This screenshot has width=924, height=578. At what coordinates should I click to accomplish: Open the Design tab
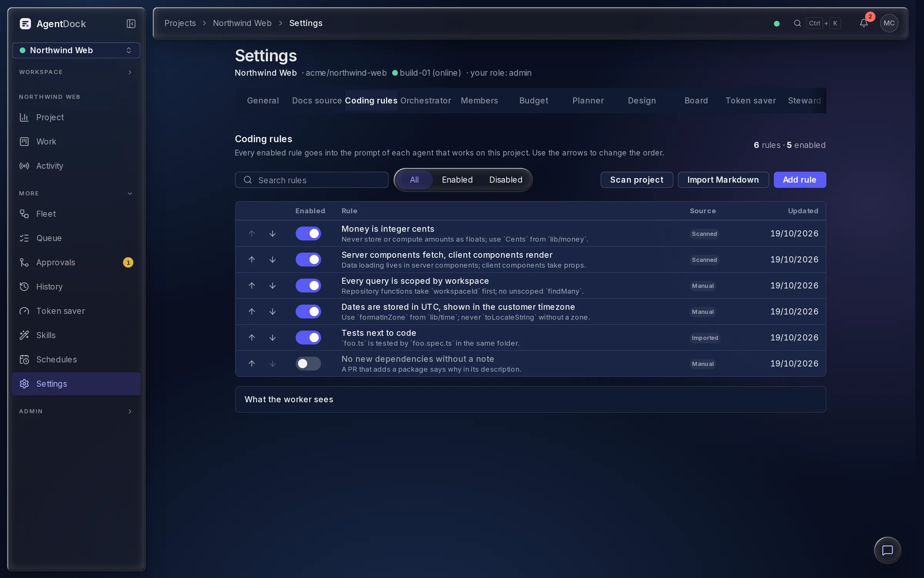click(642, 101)
